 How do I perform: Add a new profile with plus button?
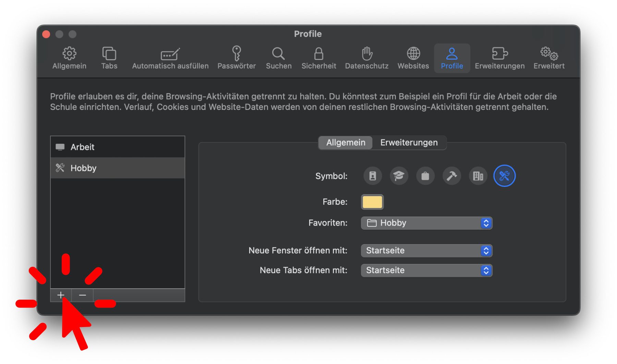tap(61, 295)
